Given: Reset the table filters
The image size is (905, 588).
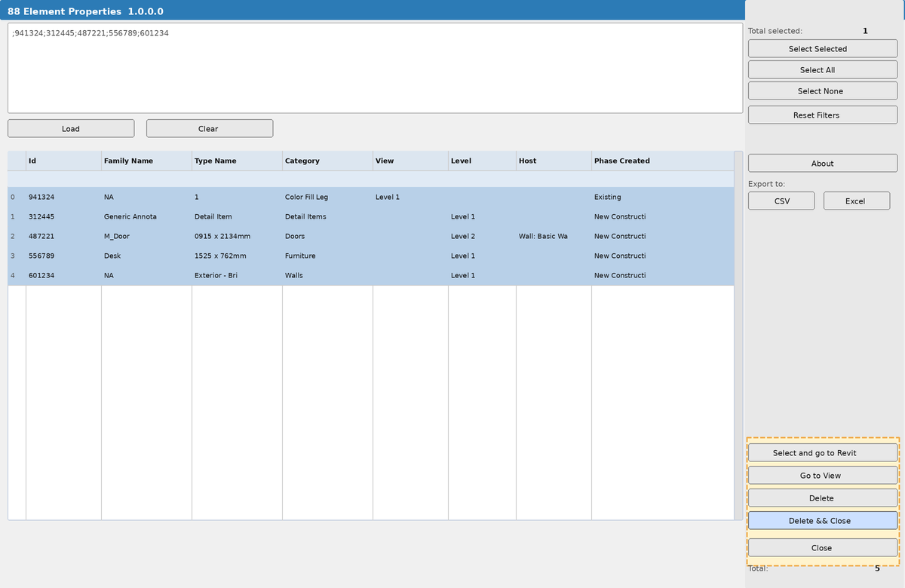Looking at the screenshot, I should [822, 115].
